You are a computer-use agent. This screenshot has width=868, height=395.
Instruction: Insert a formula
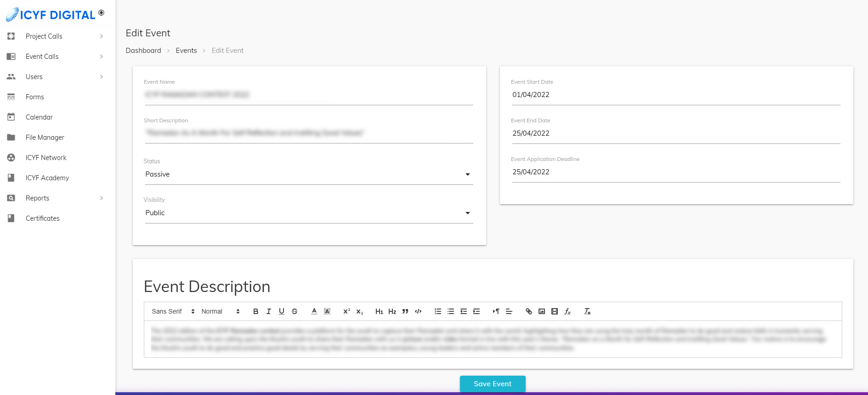567,311
